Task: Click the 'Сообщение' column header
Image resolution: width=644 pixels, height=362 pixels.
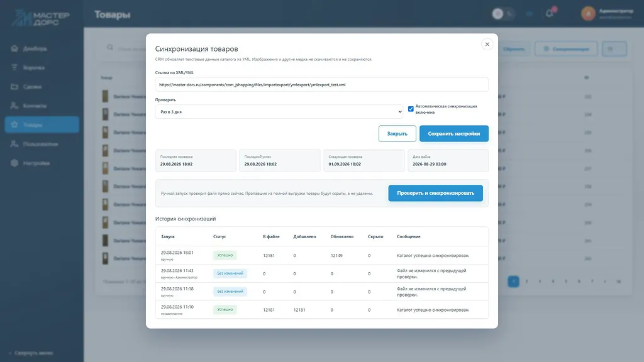Action: click(409, 237)
